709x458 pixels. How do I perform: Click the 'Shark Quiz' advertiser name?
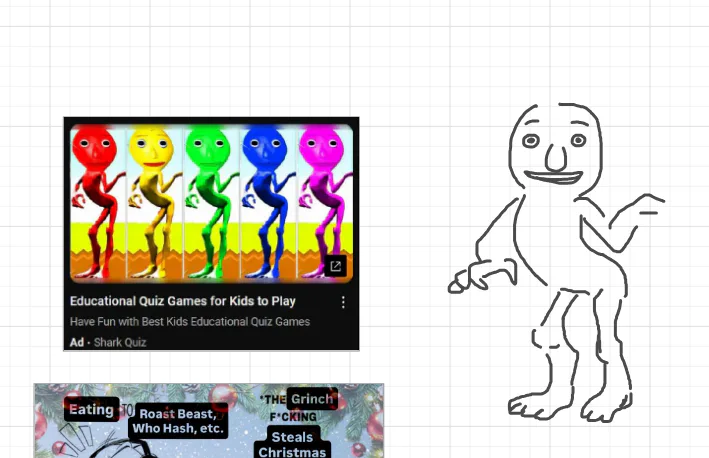tap(120, 342)
